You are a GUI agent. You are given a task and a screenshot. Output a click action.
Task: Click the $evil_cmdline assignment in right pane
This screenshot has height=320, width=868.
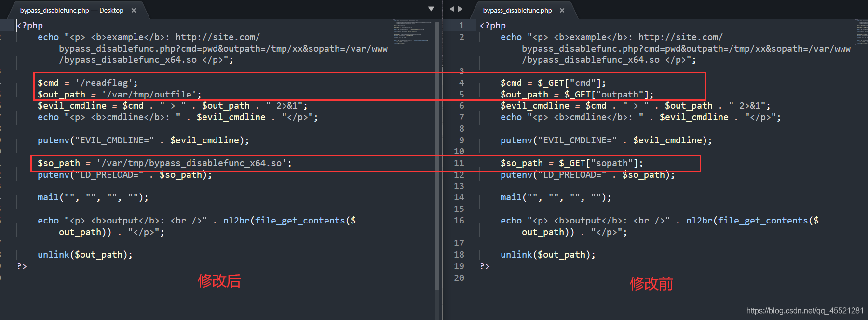(x=636, y=106)
